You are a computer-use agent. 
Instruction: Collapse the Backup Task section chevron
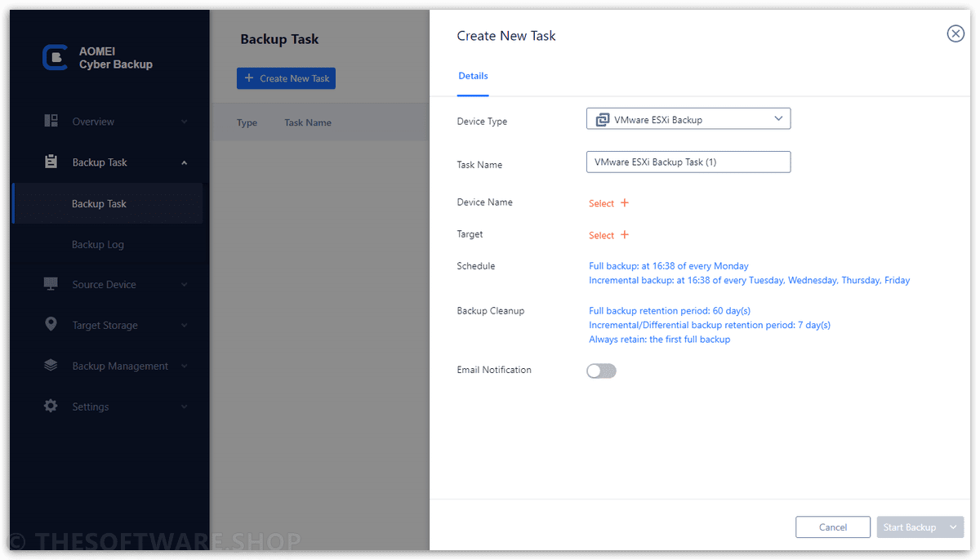[x=184, y=162]
